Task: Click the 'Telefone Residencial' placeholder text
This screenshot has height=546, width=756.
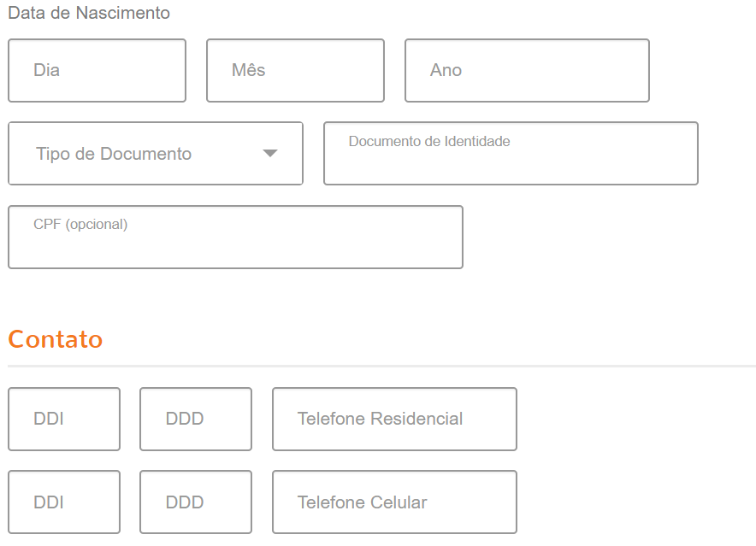Action: point(381,420)
